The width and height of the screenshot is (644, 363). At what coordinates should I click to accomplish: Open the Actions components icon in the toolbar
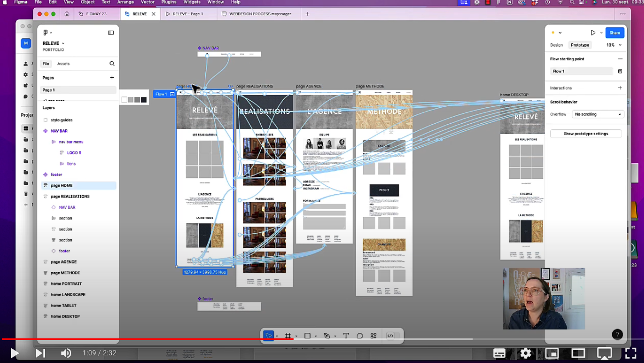[x=373, y=336]
